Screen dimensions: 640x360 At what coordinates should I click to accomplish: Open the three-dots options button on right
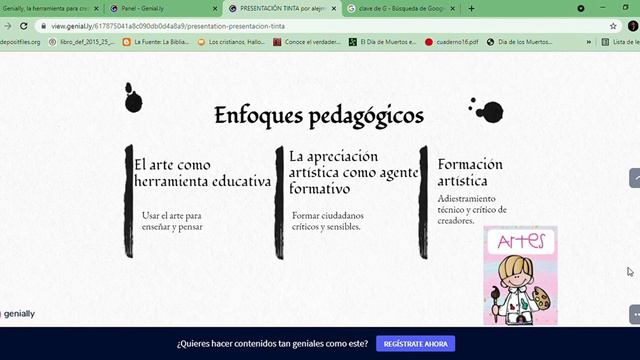635,314
